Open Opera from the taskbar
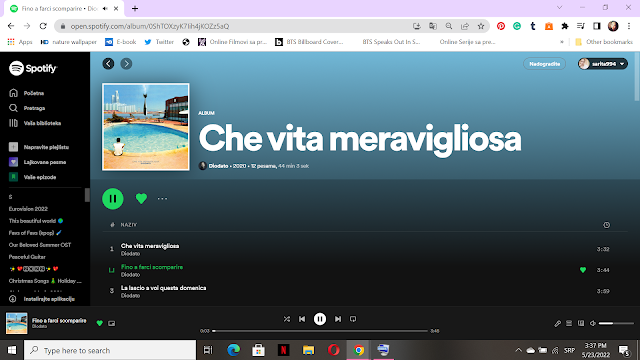This screenshot has width=640, height=360. (333, 350)
